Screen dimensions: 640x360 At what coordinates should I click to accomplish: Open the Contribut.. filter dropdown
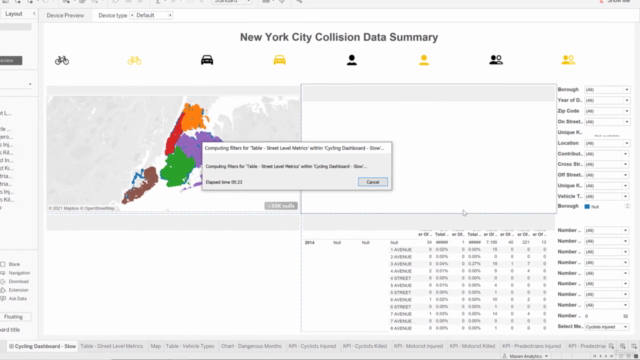pyautogui.click(x=607, y=154)
